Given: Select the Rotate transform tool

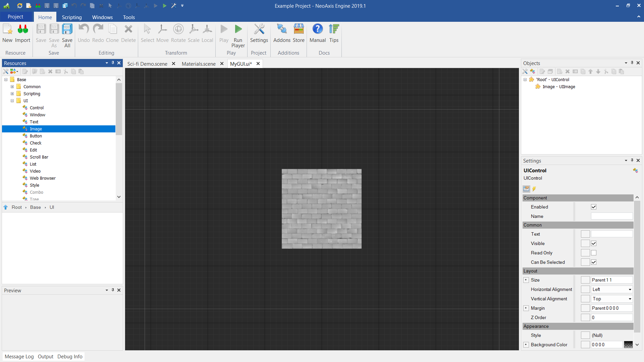Looking at the screenshot, I should pos(178,34).
